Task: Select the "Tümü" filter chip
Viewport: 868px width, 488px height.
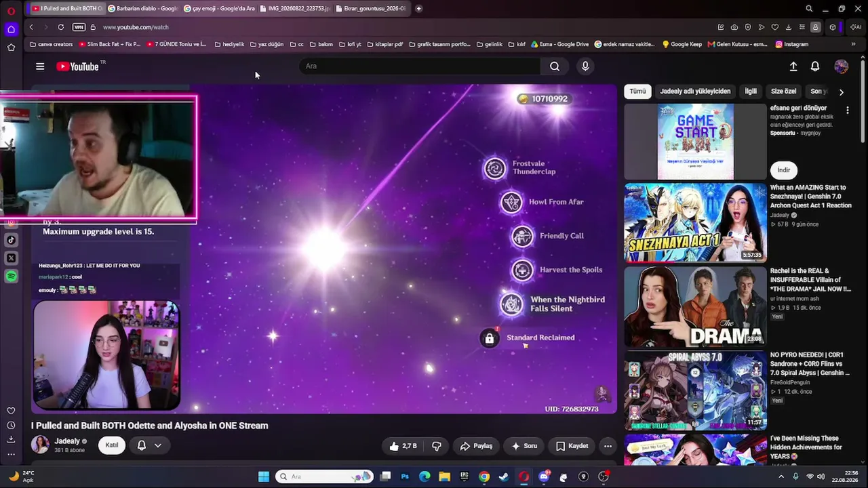Action: point(637,91)
